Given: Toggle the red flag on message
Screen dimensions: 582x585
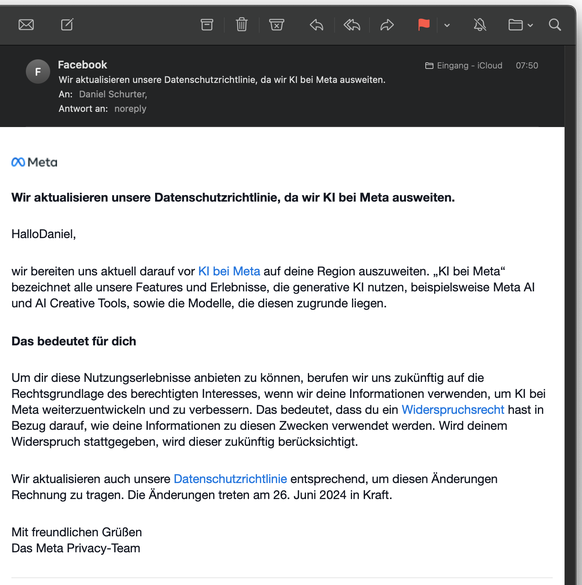Looking at the screenshot, I should point(424,25).
